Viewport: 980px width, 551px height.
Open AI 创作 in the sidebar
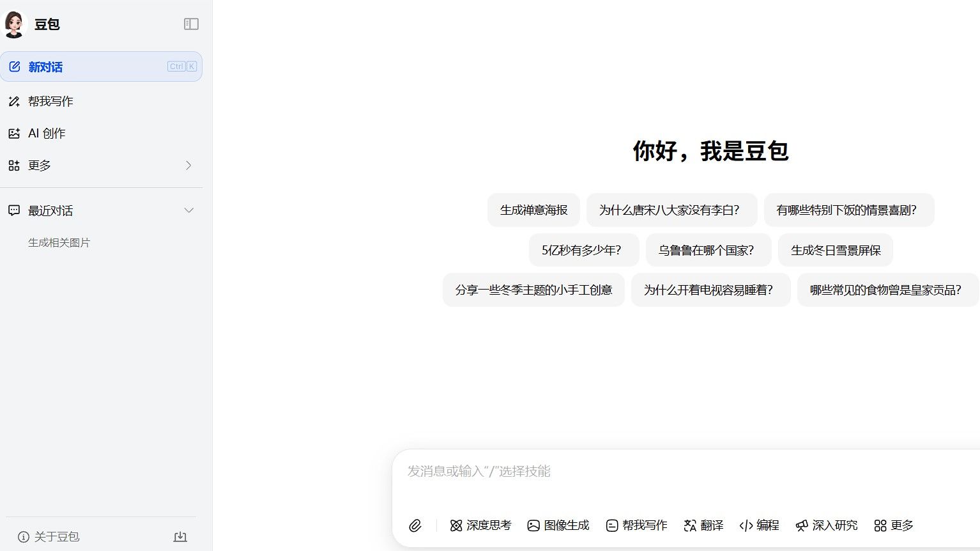click(101, 133)
